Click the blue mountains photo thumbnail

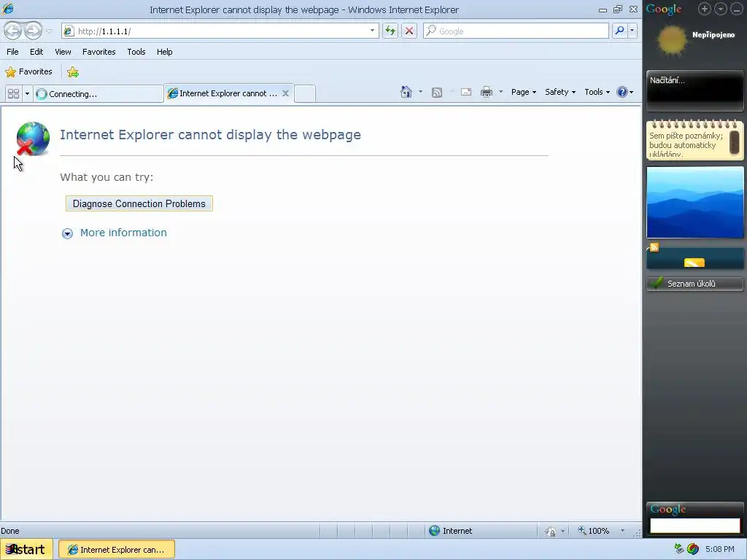[x=694, y=203]
